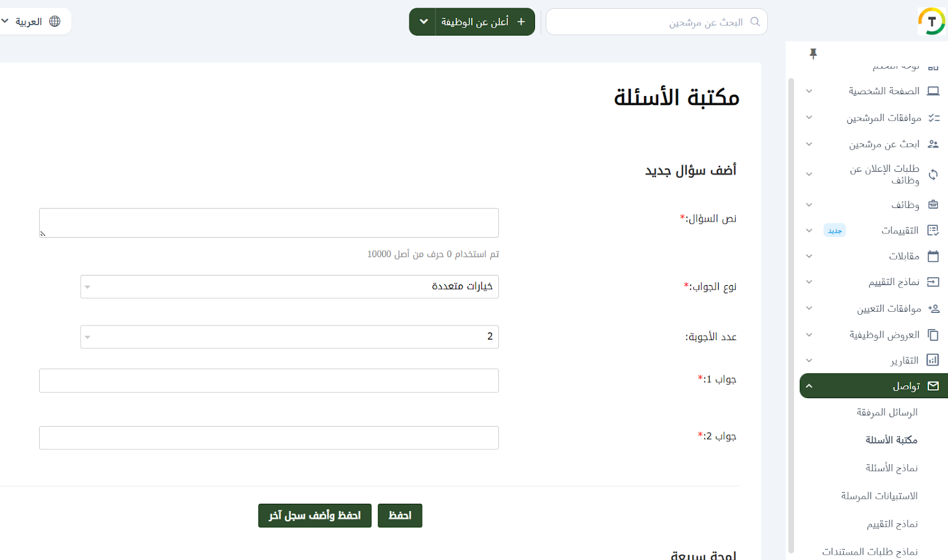This screenshot has height=560, width=948.
Task: Click the calendar icon next to مقابلات
Action: pyautogui.click(x=933, y=256)
